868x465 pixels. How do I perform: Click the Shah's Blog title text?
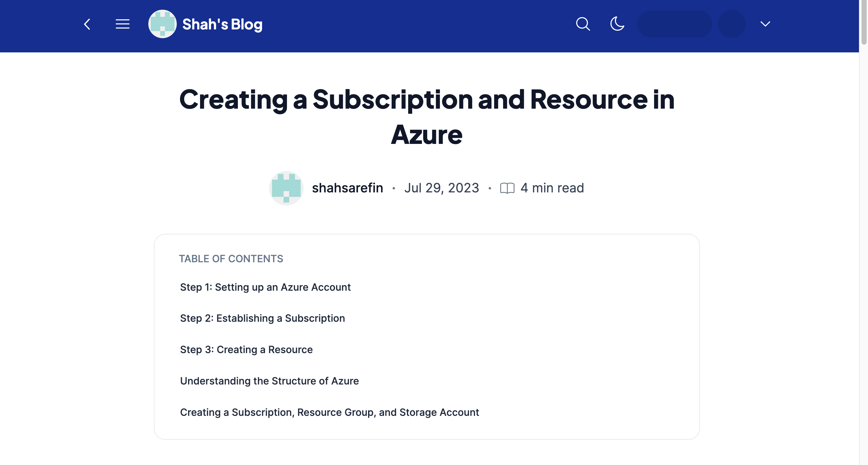pyautogui.click(x=222, y=24)
